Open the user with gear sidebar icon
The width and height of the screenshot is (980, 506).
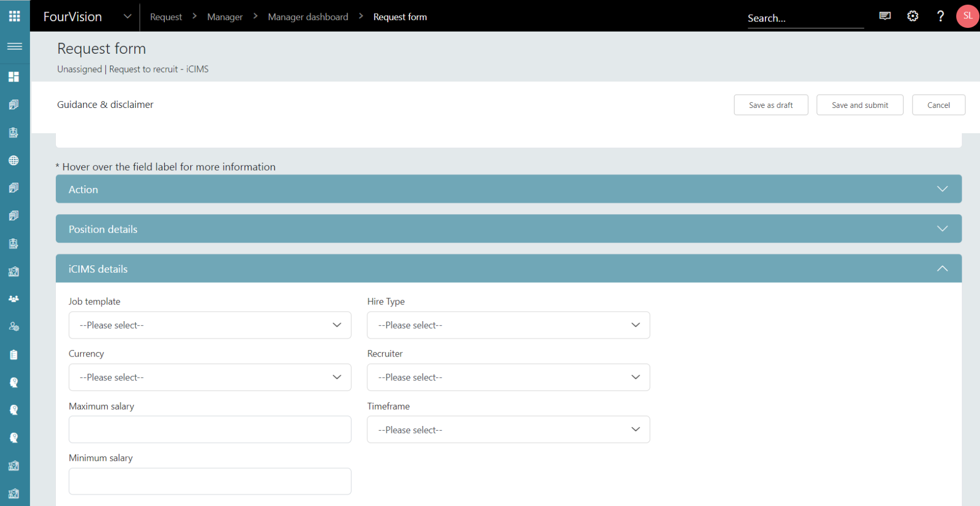[x=14, y=327]
